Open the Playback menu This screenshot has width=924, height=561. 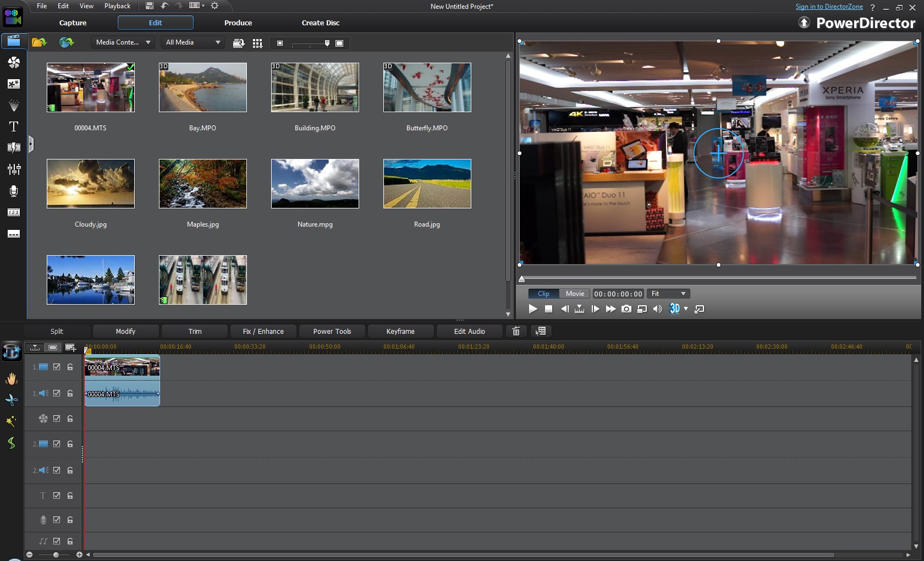pos(117,6)
